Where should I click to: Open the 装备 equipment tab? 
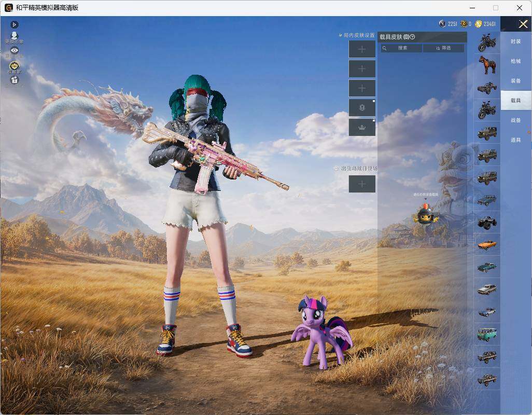click(516, 81)
